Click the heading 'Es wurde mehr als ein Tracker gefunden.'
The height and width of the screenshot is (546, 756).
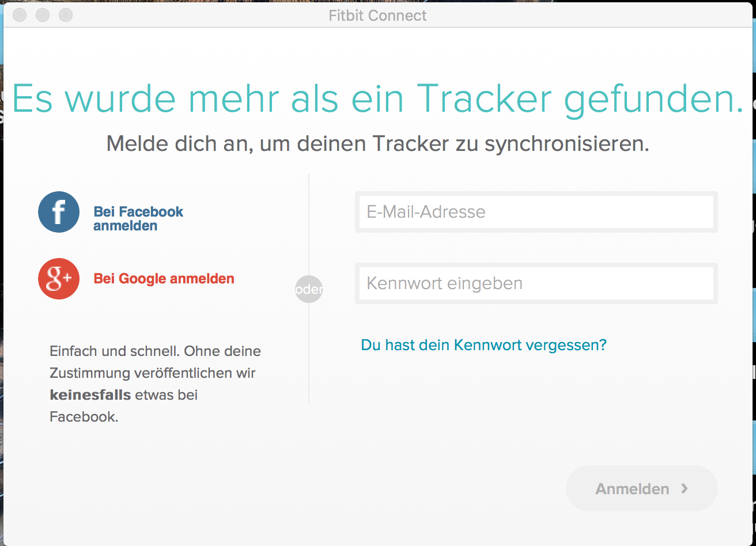tap(377, 99)
